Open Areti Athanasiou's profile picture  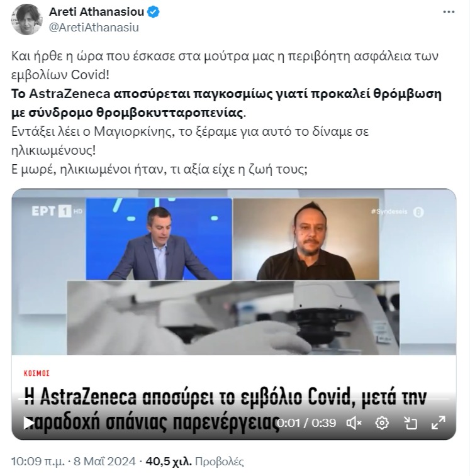pos(26,19)
